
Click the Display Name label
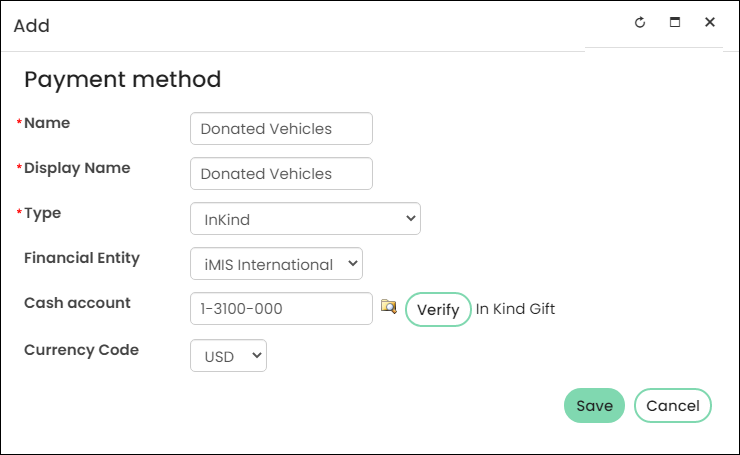77,168
